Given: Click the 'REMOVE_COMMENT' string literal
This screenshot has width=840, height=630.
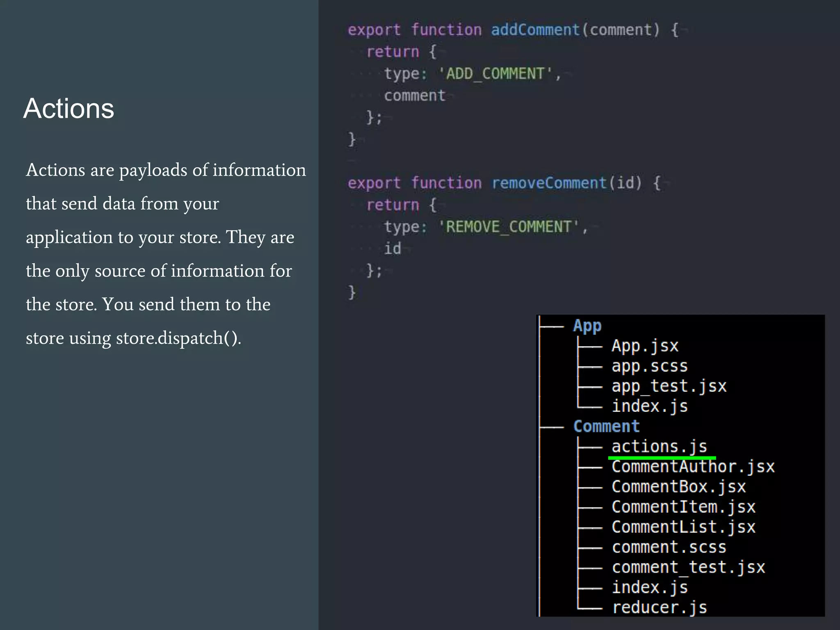Looking at the screenshot, I should coord(509,227).
